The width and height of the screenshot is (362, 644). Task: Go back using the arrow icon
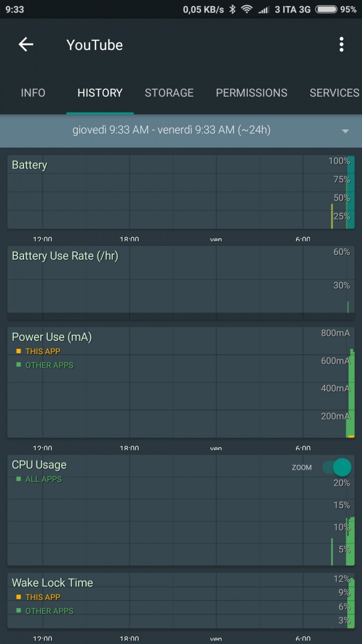26,45
